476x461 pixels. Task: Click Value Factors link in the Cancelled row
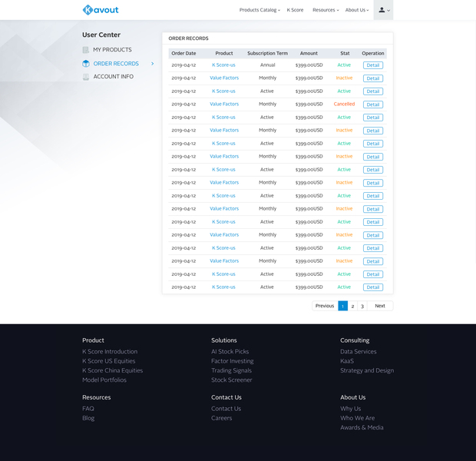[x=224, y=104]
